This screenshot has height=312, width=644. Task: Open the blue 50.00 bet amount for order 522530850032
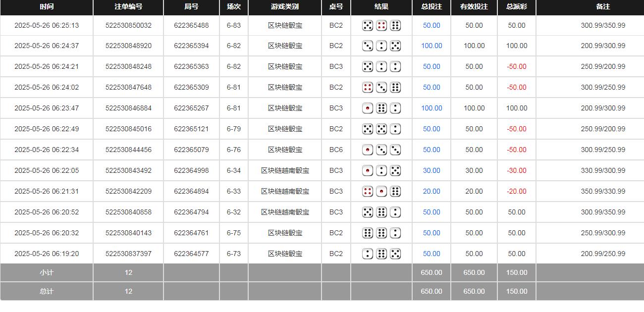point(431,25)
